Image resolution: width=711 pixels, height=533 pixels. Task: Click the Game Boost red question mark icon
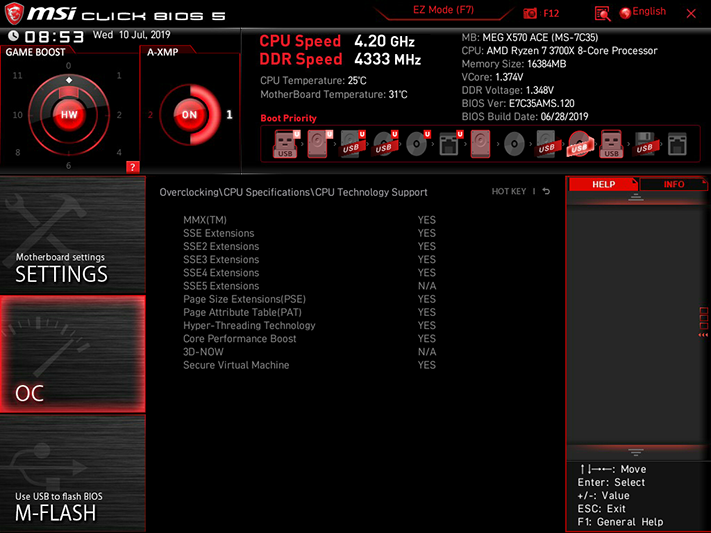[132, 167]
